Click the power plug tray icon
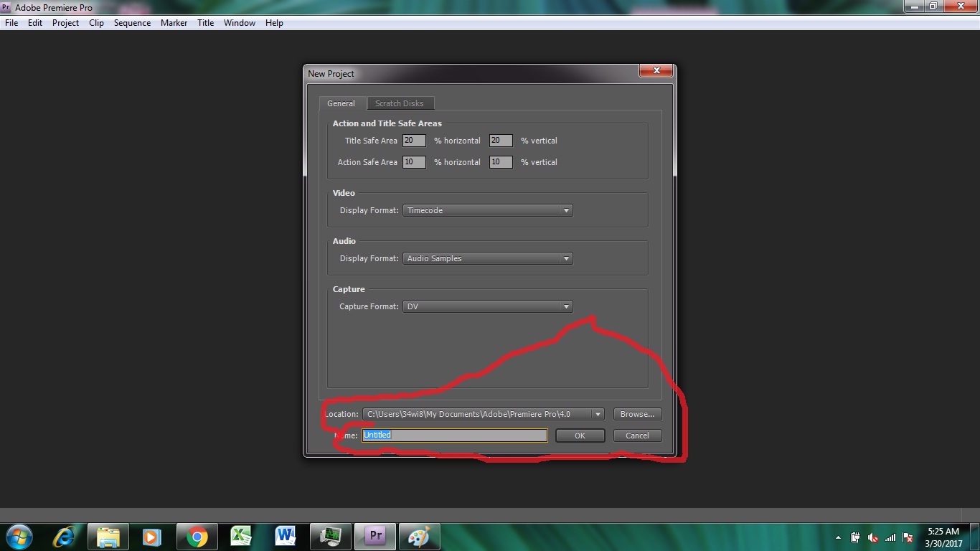The height and width of the screenshot is (551, 980). [x=855, y=537]
